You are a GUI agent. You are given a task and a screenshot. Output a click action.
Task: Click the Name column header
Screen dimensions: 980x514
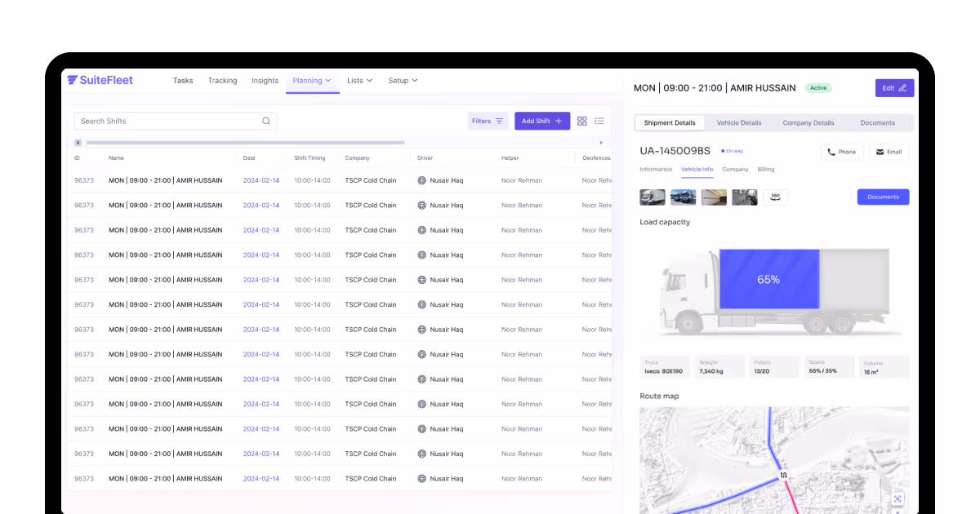[x=116, y=158]
